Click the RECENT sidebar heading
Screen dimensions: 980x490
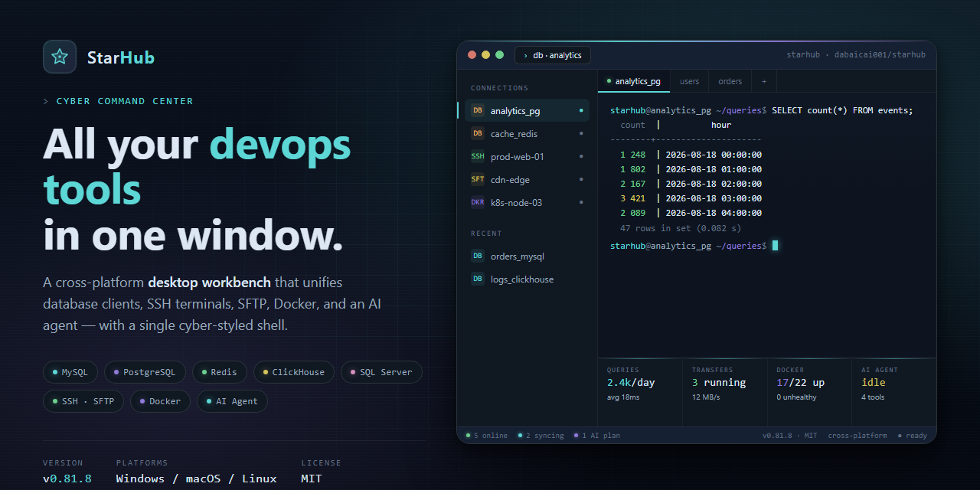coord(486,234)
